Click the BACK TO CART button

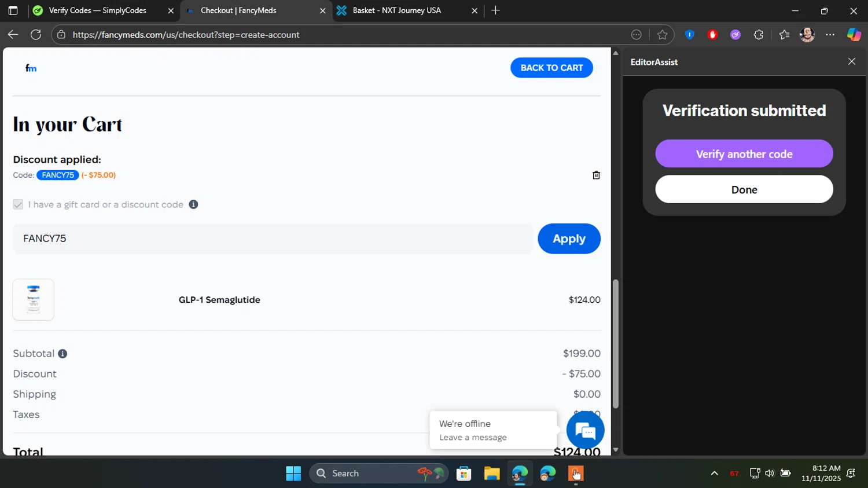point(551,68)
